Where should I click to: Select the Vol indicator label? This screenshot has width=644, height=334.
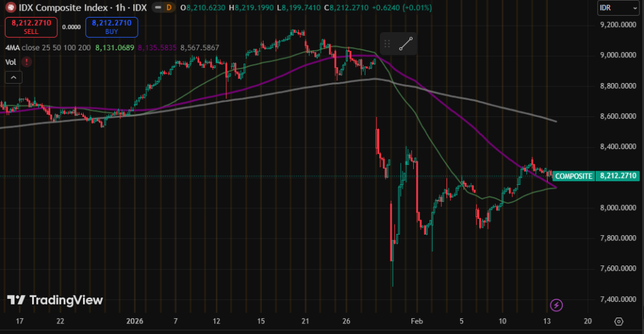[10, 62]
